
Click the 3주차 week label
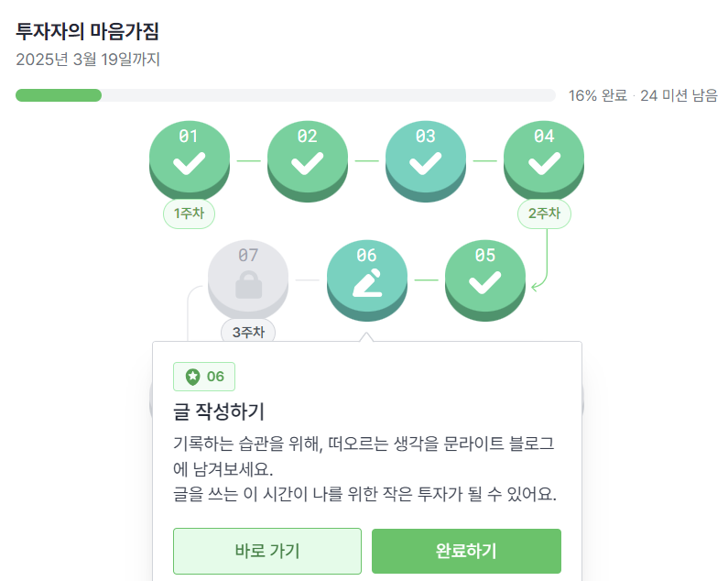[x=248, y=331]
